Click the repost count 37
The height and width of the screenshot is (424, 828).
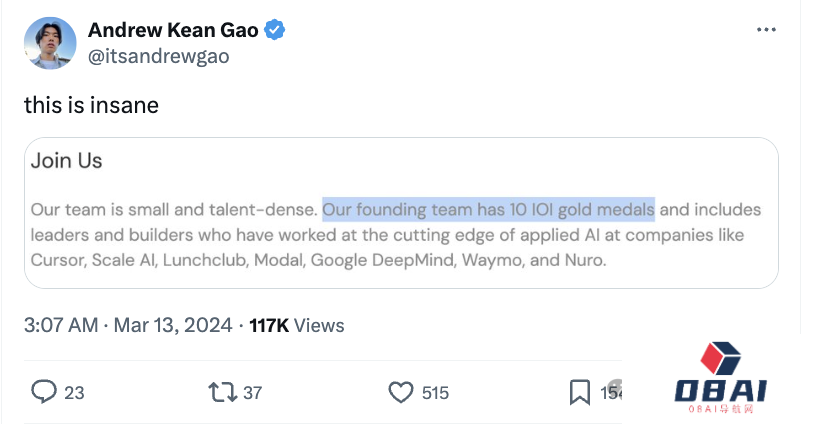(x=253, y=393)
